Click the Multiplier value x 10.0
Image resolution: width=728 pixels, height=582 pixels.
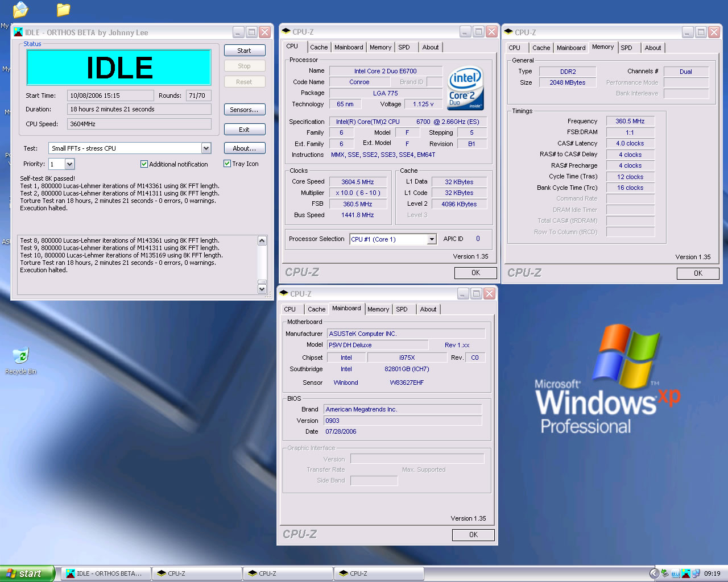358,193
